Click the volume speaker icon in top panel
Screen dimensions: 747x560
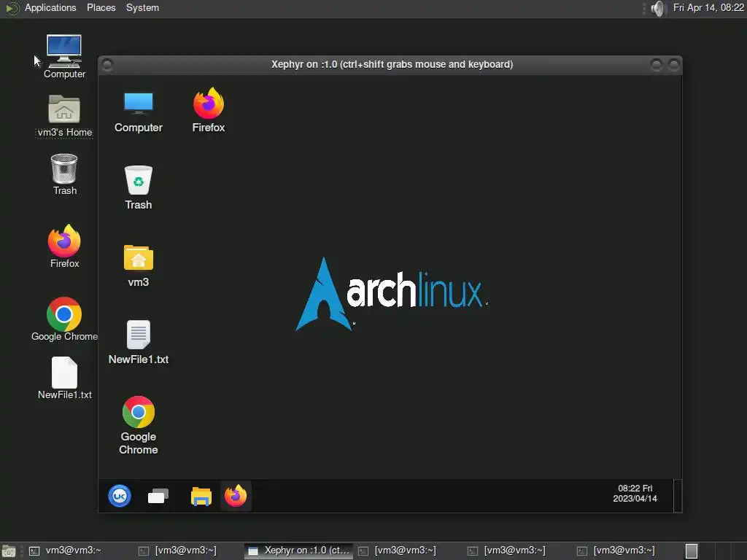[657, 8]
